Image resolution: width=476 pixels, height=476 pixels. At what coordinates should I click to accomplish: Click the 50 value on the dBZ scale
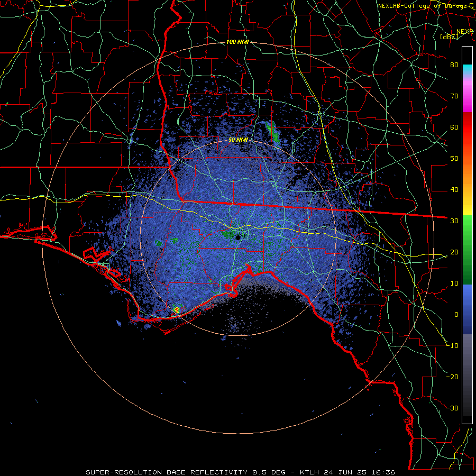454,159
